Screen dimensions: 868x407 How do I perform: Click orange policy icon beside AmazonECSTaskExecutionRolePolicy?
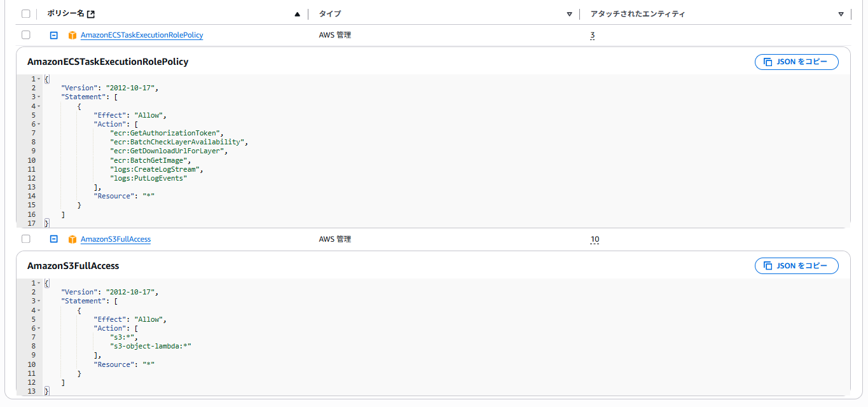[x=72, y=35]
